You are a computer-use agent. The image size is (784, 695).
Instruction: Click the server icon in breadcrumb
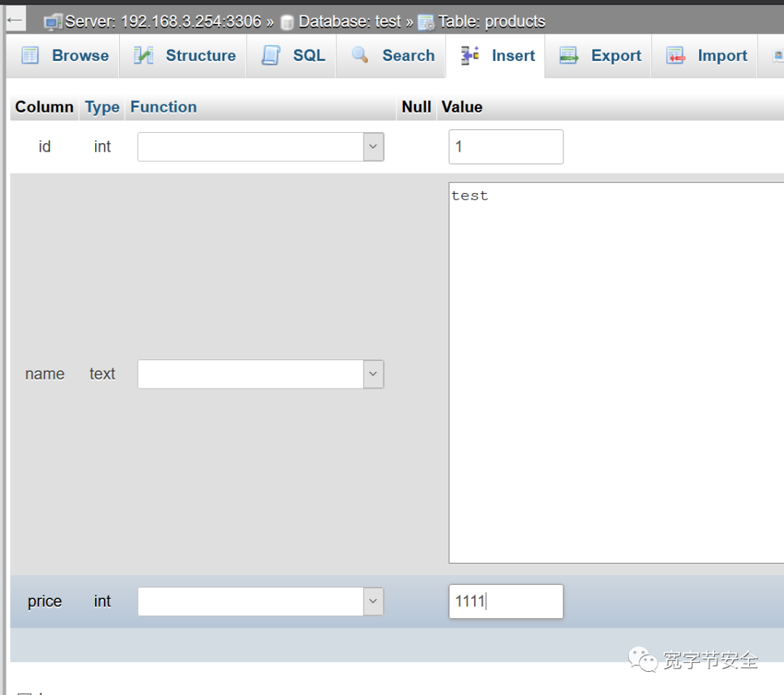52,22
